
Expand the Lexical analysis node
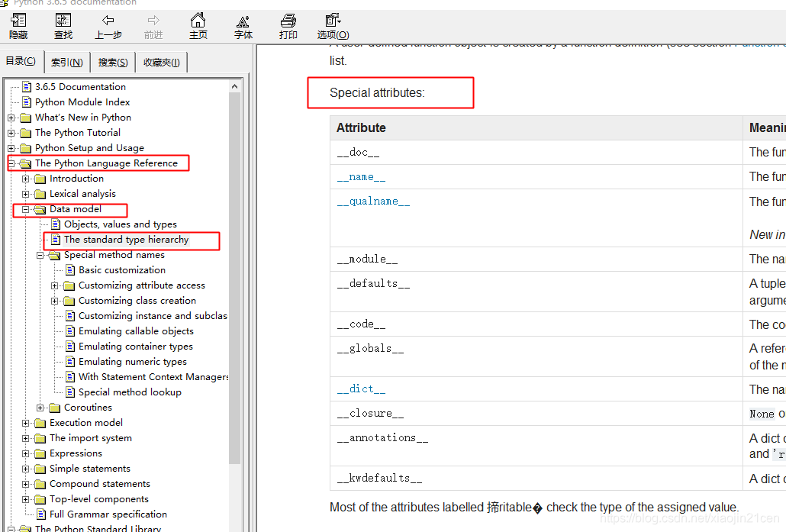[26, 194]
